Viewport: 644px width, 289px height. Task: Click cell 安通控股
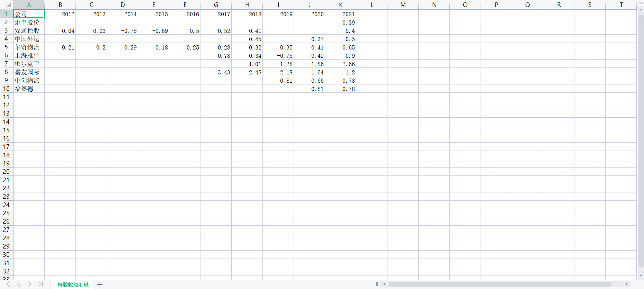point(29,30)
